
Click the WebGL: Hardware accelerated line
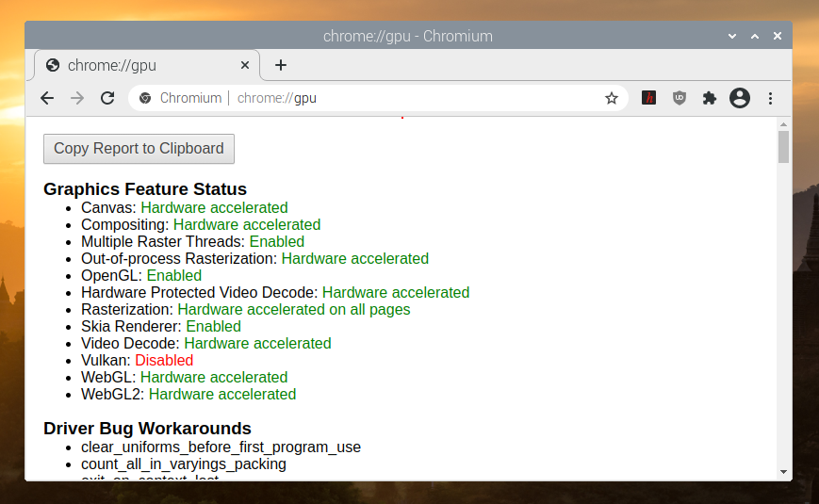coord(185,378)
